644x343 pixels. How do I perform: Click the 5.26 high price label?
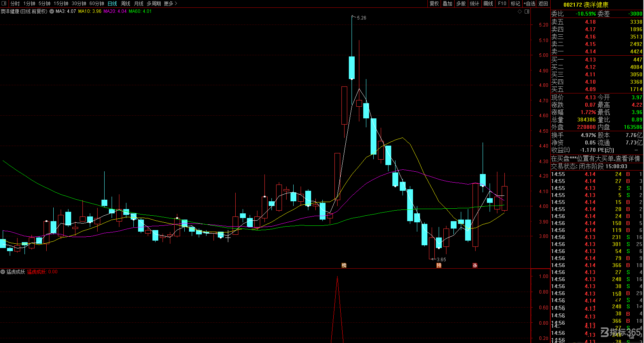click(361, 18)
